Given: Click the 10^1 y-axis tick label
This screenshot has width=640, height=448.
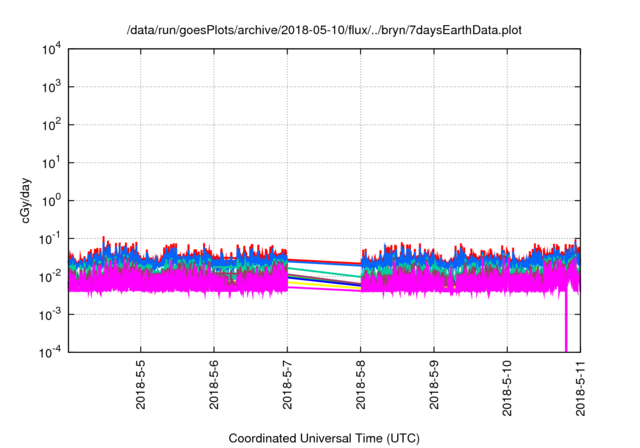Looking at the screenshot, I should click(52, 163).
